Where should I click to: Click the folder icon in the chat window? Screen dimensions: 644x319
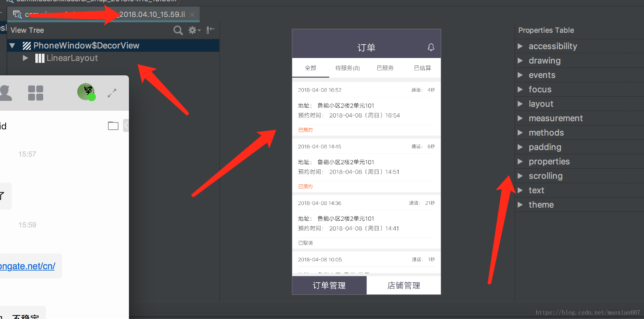113,125
